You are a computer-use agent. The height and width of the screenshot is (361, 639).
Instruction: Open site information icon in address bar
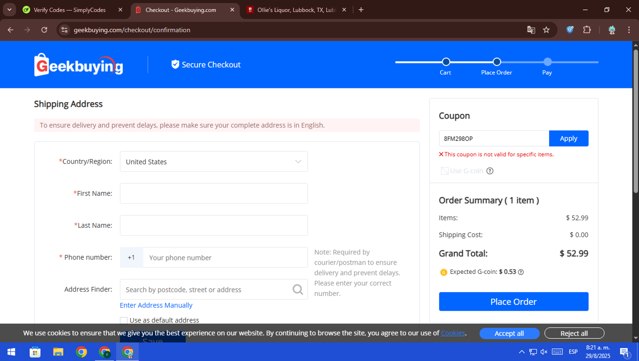point(64,30)
